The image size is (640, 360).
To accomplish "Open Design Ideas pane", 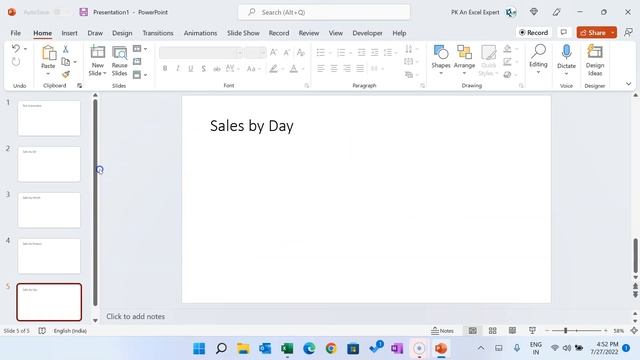I will [x=595, y=60].
